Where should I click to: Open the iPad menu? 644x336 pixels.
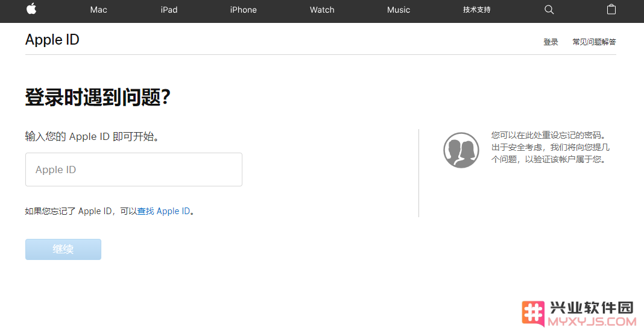169,10
